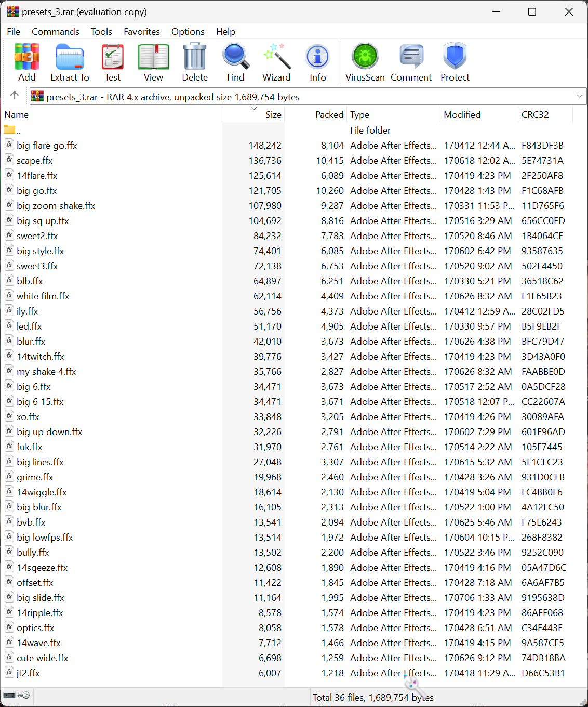Select blur.ffx in the list
The height and width of the screenshot is (707, 588).
pos(31,342)
